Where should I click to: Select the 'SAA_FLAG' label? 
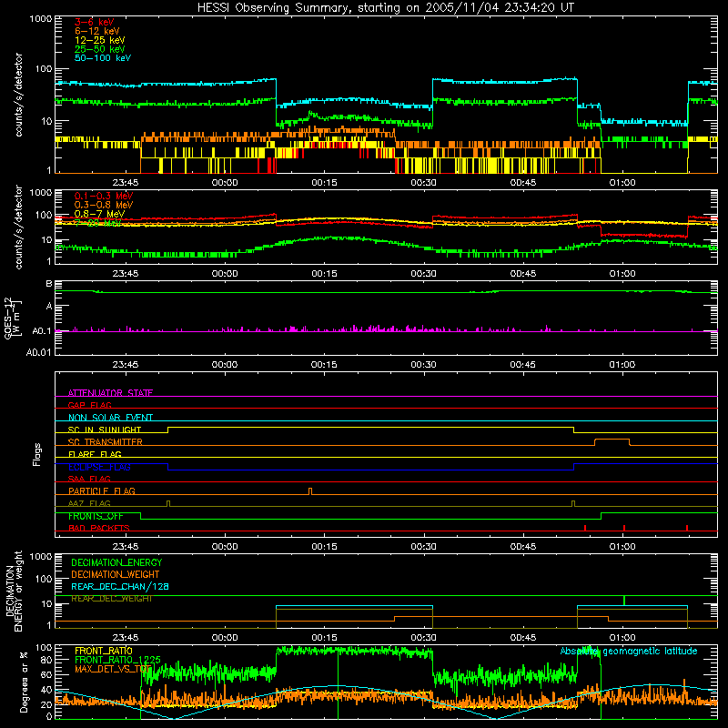(89, 479)
